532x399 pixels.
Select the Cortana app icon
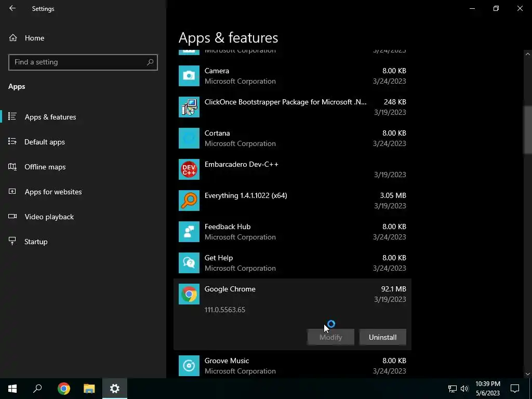tap(189, 138)
